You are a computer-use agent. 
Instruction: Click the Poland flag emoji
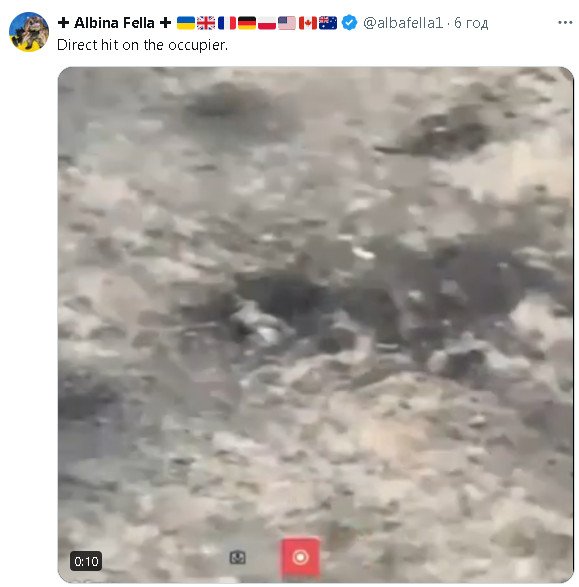tap(267, 23)
